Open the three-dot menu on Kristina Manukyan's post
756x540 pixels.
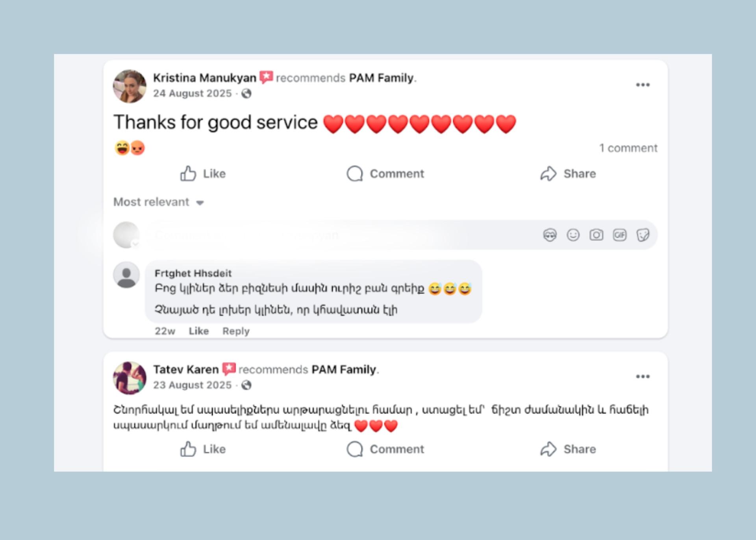(x=643, y=85)
